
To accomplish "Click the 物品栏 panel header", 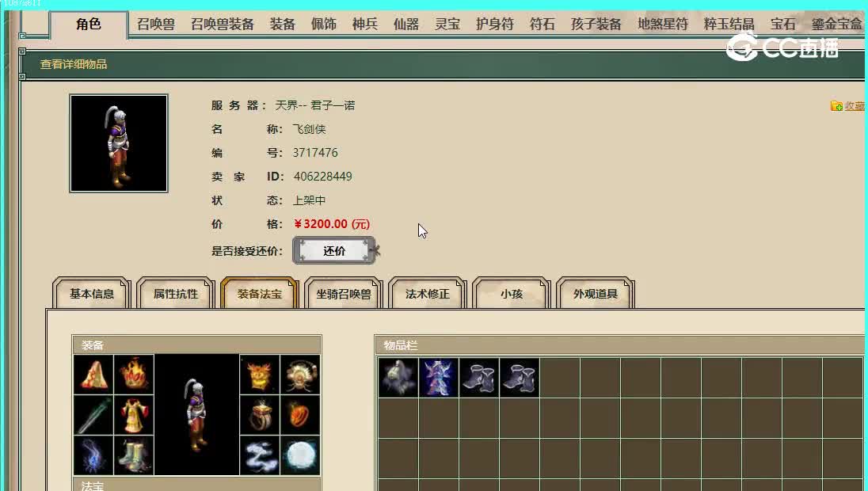I will click(401, 345).
